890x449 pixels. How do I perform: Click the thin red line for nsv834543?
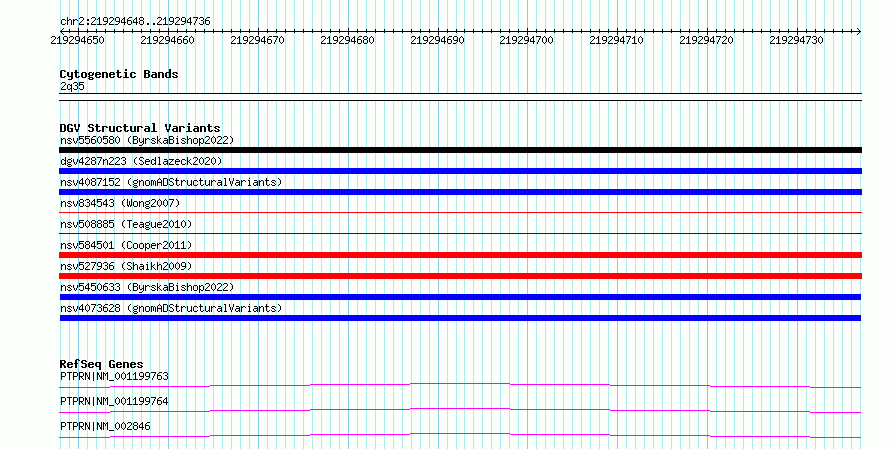click(x=460, y=213)
